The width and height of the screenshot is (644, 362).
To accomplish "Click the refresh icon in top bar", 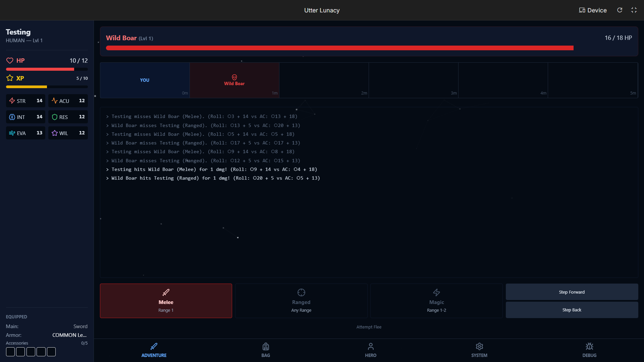I will click(x=620, y=10).
